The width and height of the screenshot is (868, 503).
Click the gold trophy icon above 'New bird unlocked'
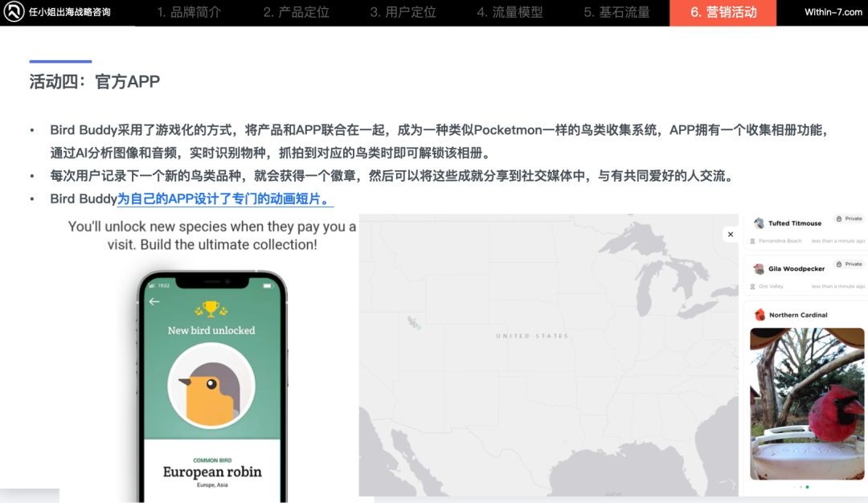tap(211, 309)
